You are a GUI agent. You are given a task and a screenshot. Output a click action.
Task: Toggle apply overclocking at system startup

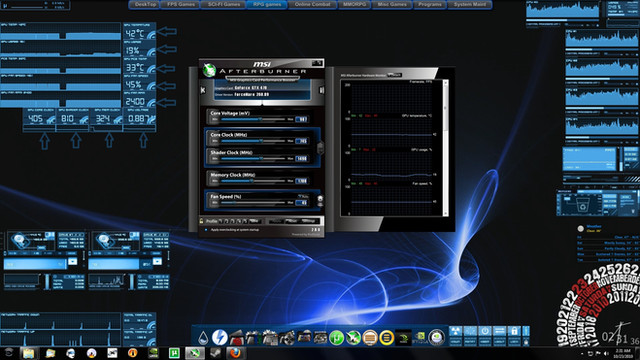(x=206, y=230)
